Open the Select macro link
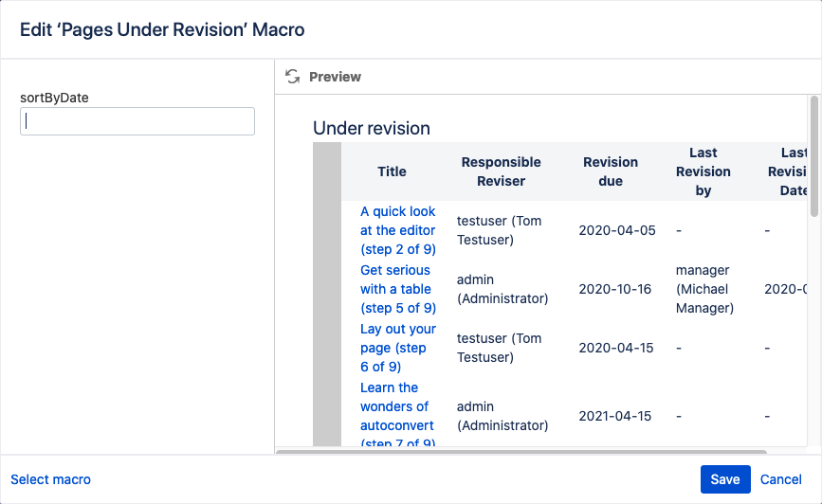The height and width of the screenshot is (504, 822). coord(51,479)
